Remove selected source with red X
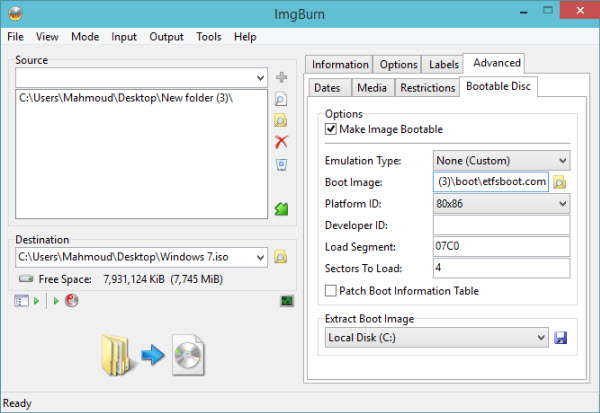The image size is (600, 413). (281, 142)
